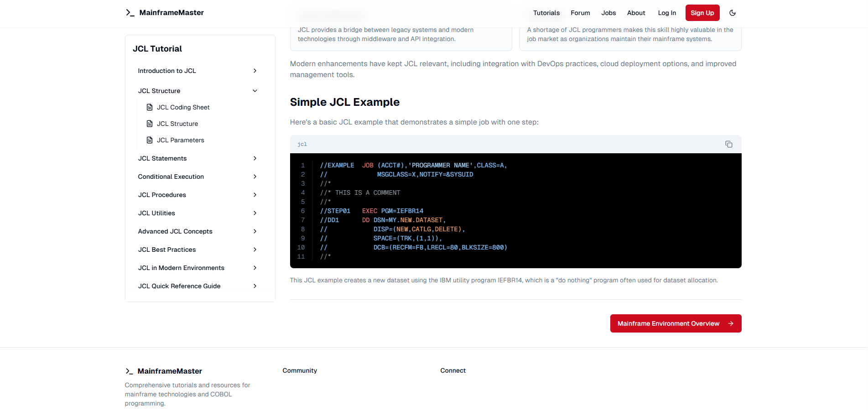Click the arrow icon in Mainframe Environment Overview button
The width and height of the screenshot is (868, 411).
(730, 323)
